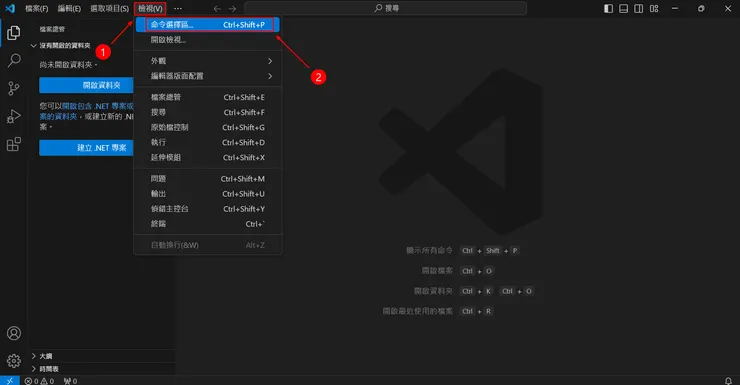The image size is (740, 385).
Task: Toggle primary side bar layout icon
Action: [608, 8]
